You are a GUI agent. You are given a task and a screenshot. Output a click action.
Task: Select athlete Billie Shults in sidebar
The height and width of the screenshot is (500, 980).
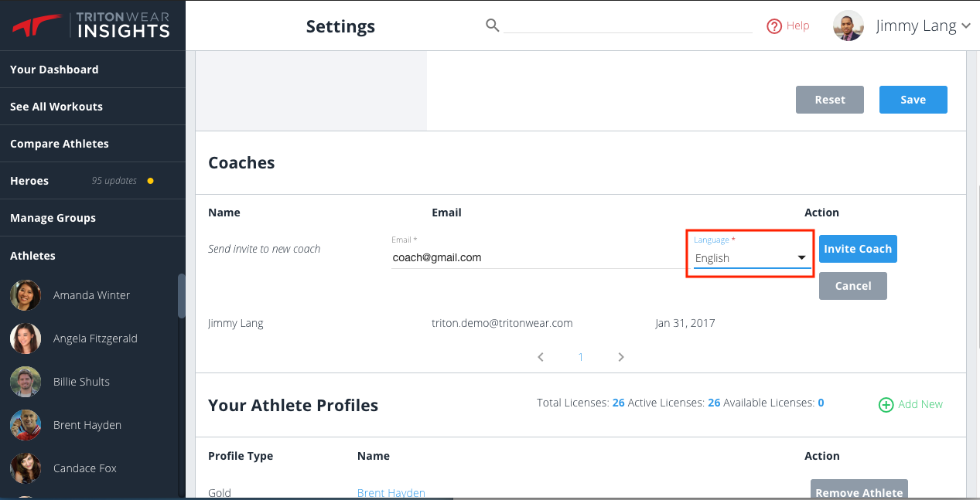(81, 382)
